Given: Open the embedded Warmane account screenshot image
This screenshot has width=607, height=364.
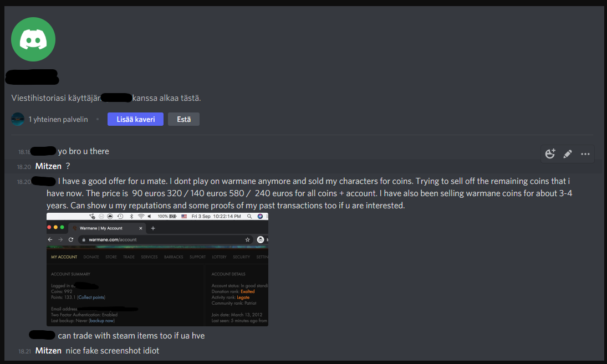Looking at the screenshot, I should coord(157,270).
